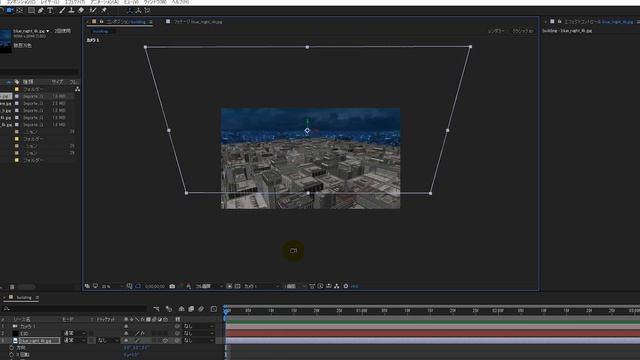Select the Roto Brush tool

(x=93, y=10)
